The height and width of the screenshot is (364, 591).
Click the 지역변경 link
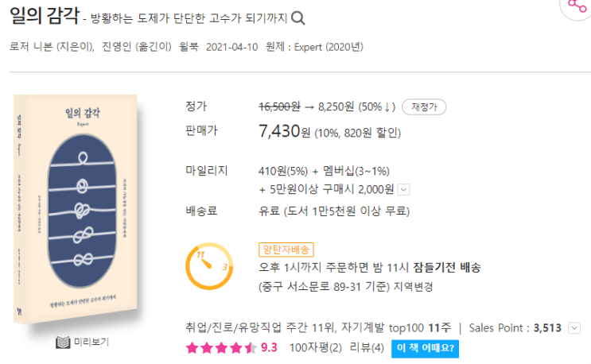(414, 286)
